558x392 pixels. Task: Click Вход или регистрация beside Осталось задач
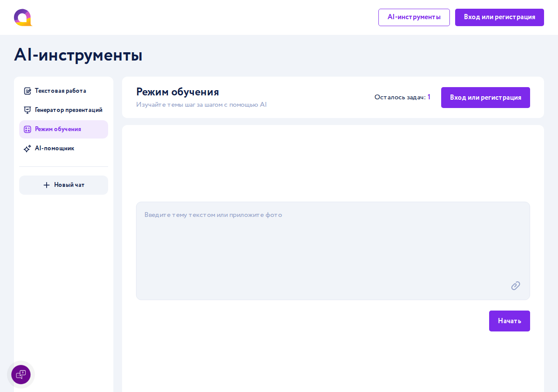click(x=486, y=98)
